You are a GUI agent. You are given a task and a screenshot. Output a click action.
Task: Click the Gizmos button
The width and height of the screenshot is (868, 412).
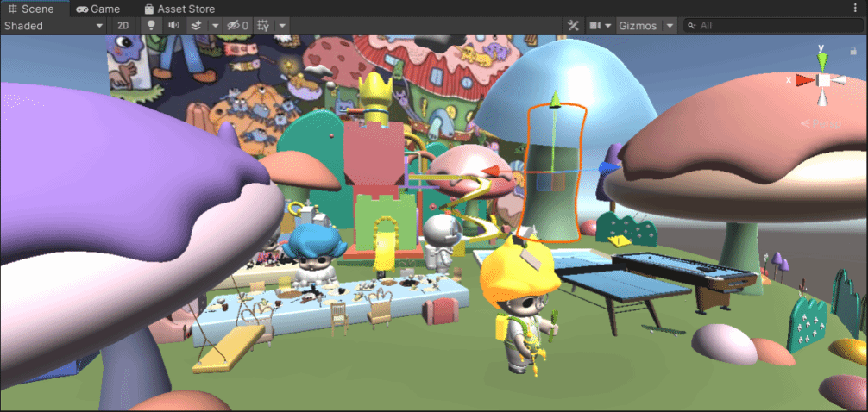(638, 26)
